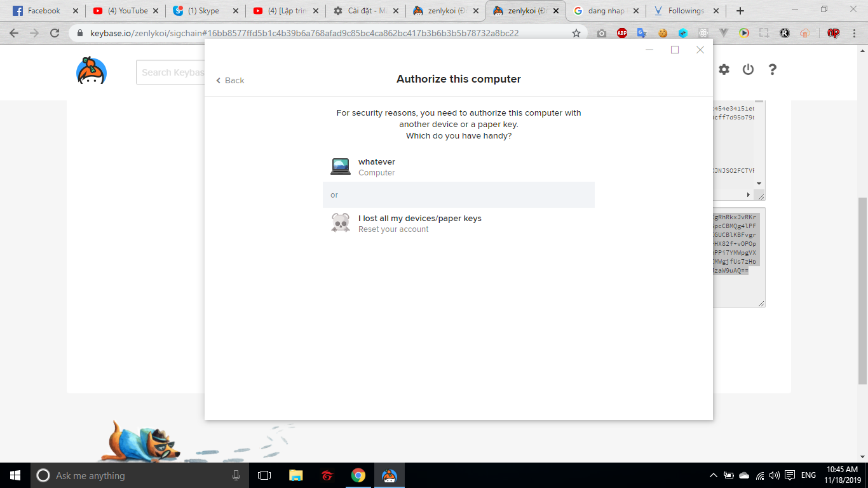The height and width of the screenshot is (488, 868).
Task: Click the highlighted base64 signature text area
Action: (738, 257)
